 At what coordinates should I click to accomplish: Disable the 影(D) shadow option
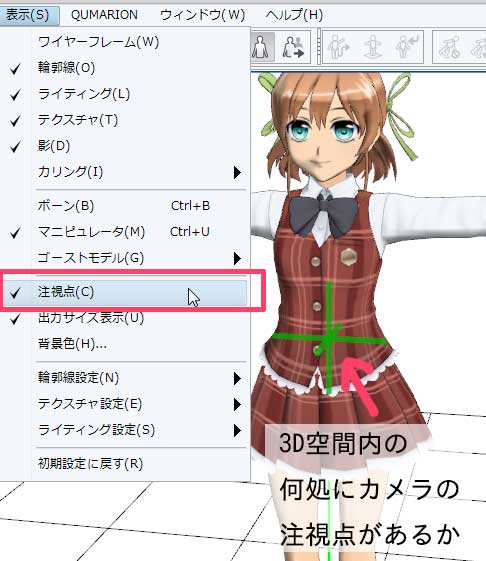[123, 146]
